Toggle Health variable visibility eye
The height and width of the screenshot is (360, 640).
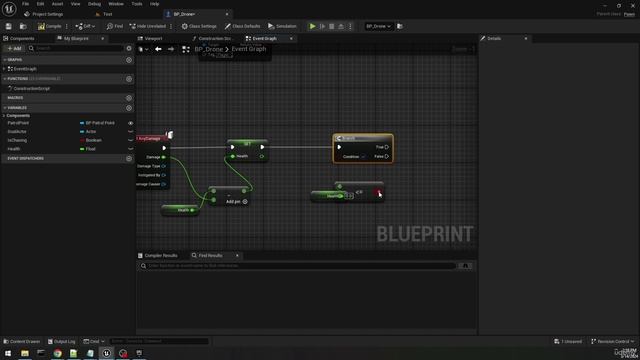pyautogui.click(x=131, y=149)
